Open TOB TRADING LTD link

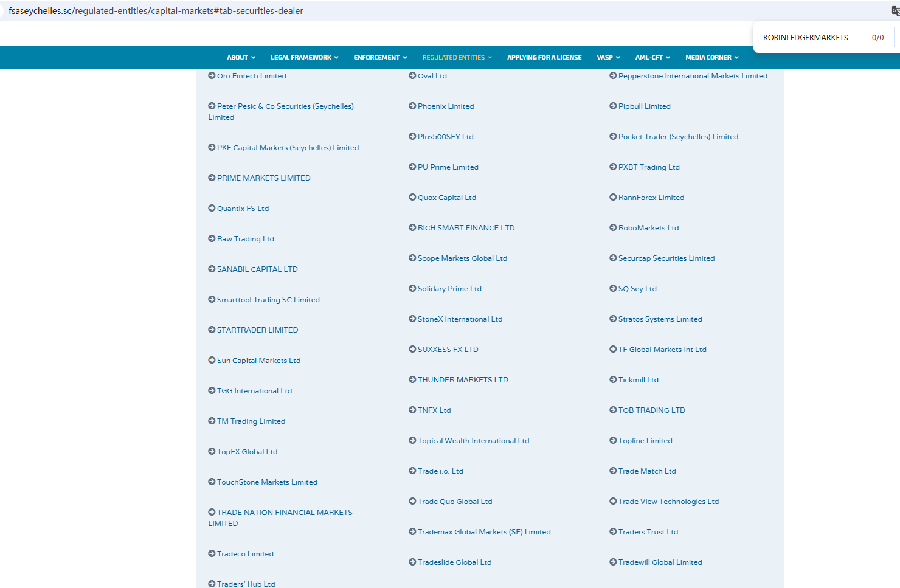coord(651,410)
